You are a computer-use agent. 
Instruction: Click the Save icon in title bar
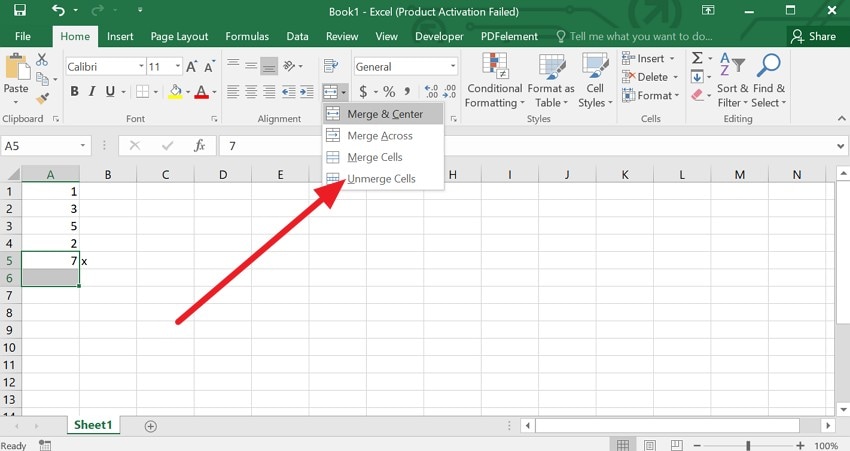20,10
